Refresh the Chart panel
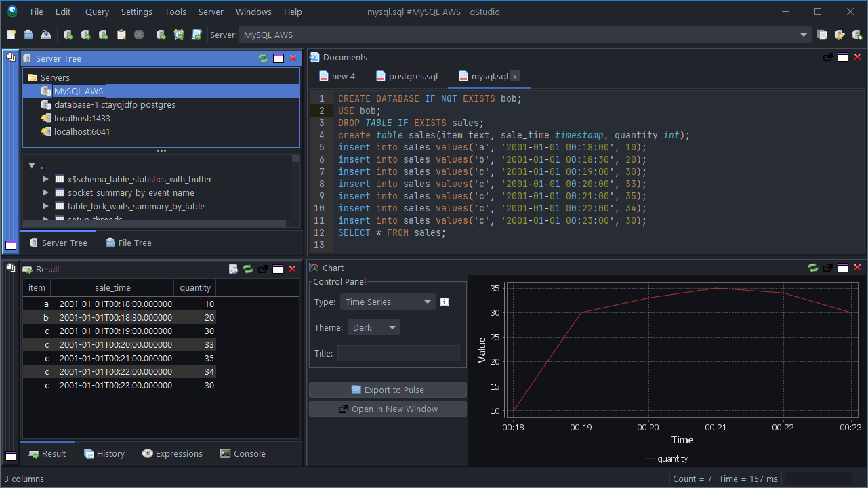Image resolution: width=868 pixels, height=488 pixels. [812, 268]
